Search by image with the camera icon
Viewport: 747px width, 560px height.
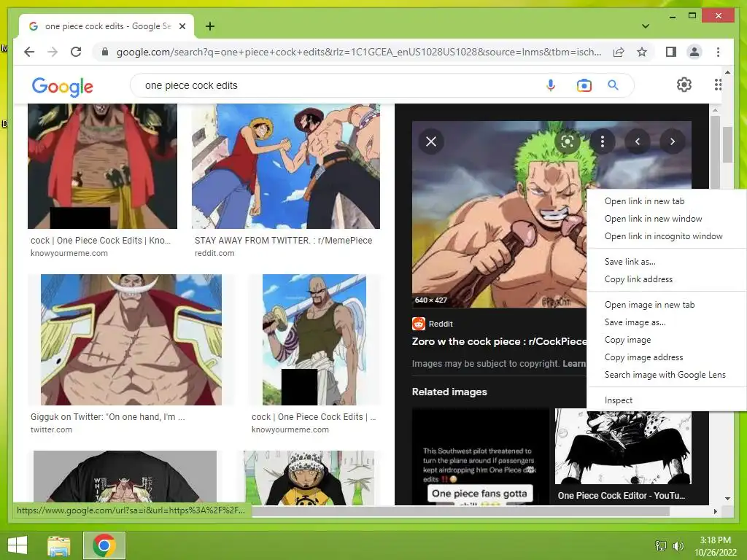pyautogui.click(x=584, y=85)
